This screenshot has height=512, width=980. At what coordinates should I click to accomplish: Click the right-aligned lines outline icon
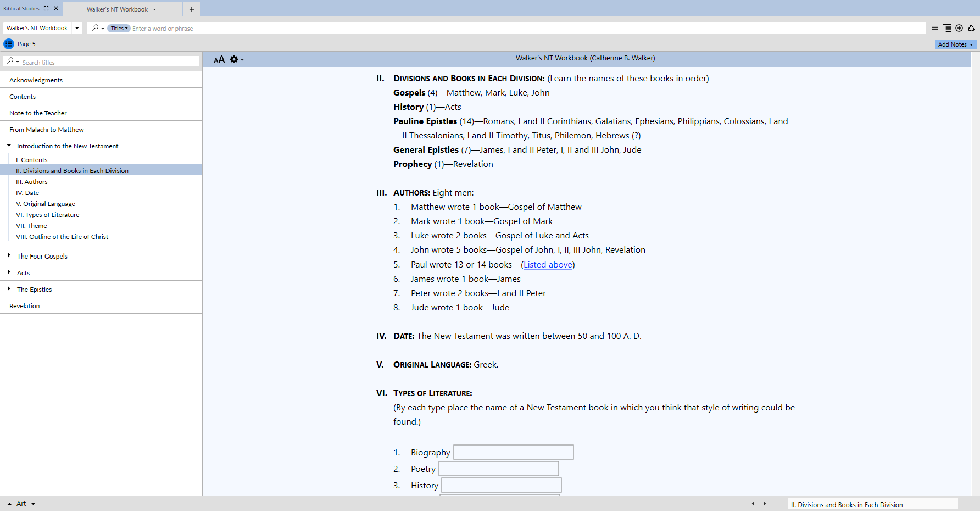947,28
